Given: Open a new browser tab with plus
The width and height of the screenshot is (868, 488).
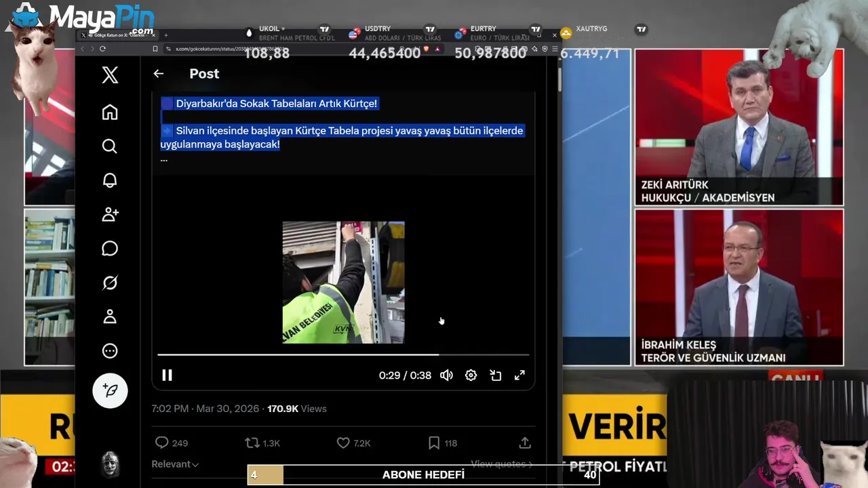Looking at the screenshot, I should click(x=166, y=35).
